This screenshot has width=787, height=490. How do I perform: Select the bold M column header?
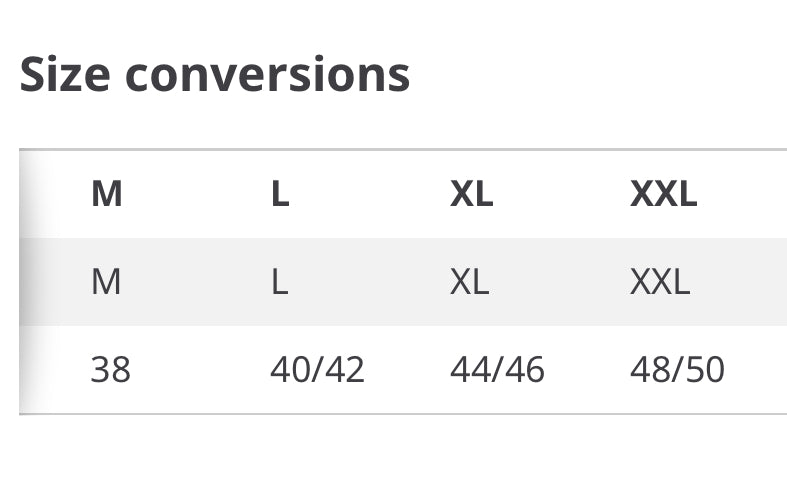(106, 194)
